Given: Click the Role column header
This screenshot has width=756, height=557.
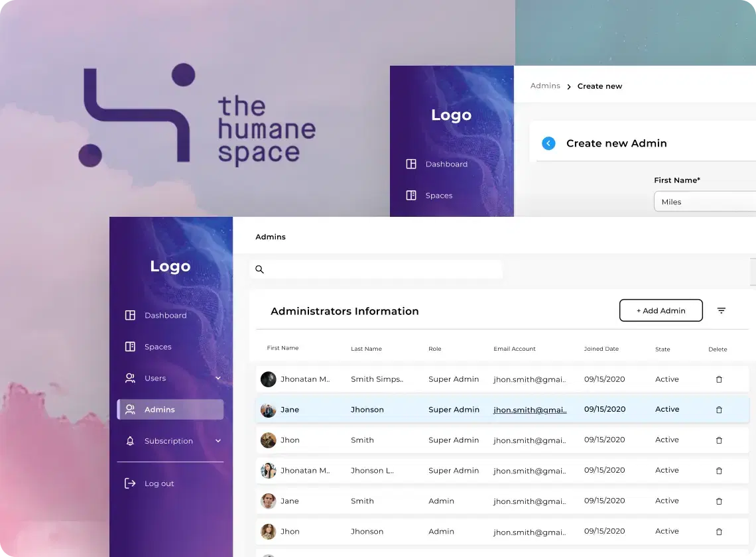Looking at the screenshot, I should point(435,349).
